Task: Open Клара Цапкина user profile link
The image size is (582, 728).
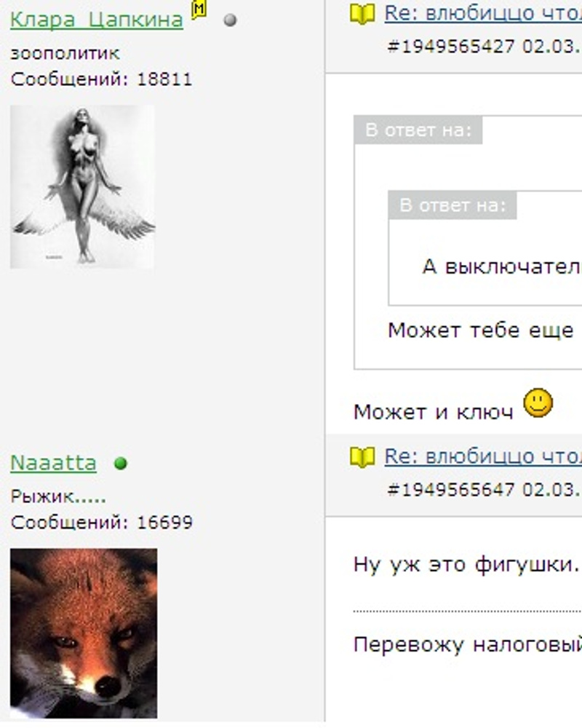Action: [x=97, y=20]
